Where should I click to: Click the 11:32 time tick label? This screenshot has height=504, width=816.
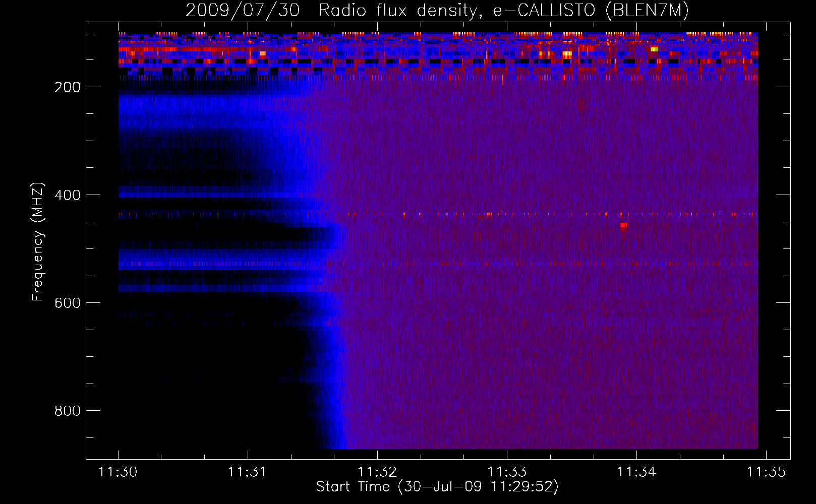pyautogui.click(x=377, y=472)
